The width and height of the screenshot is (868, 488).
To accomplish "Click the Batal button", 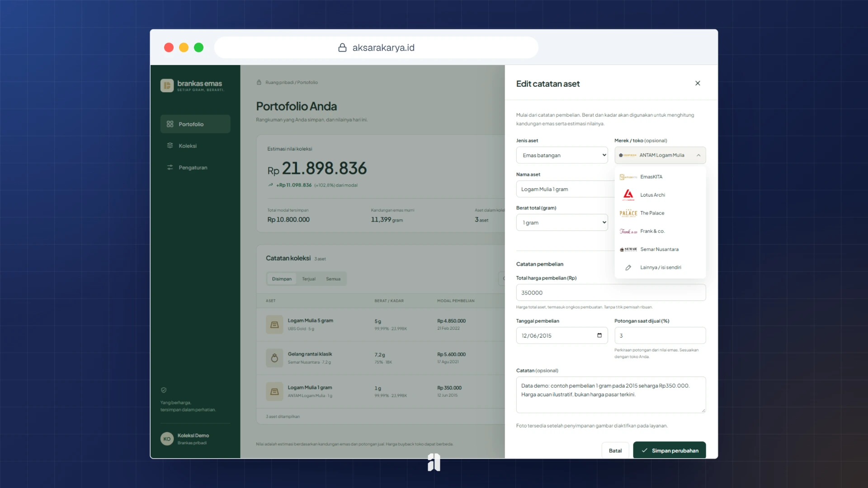I will (615, 450).
